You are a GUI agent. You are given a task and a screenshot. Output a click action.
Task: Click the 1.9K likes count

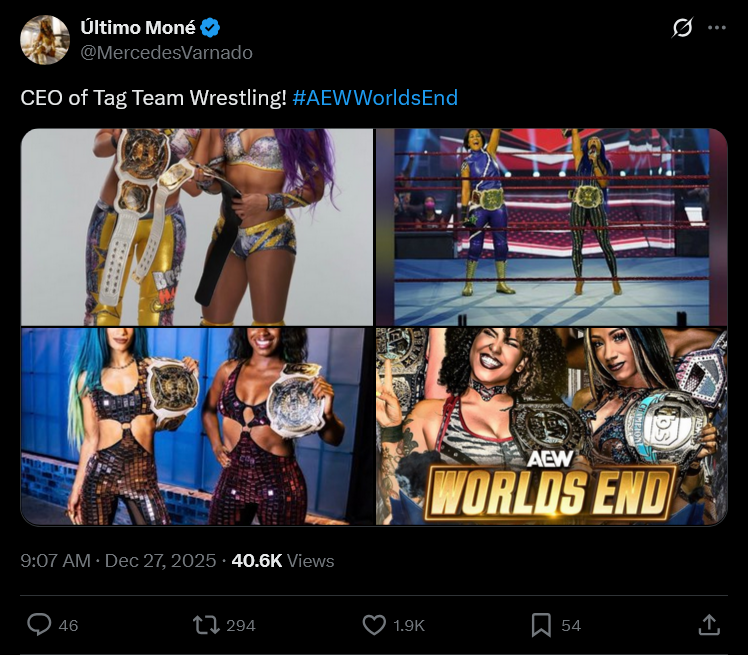tap(409, 625)
